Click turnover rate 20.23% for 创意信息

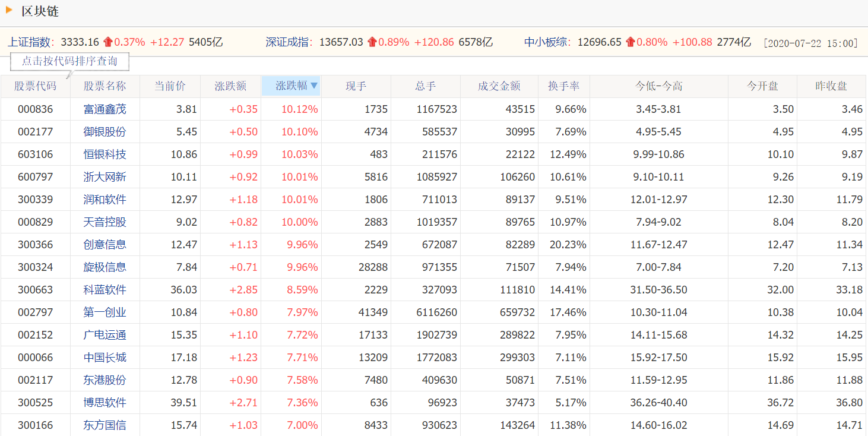point(568,245)
